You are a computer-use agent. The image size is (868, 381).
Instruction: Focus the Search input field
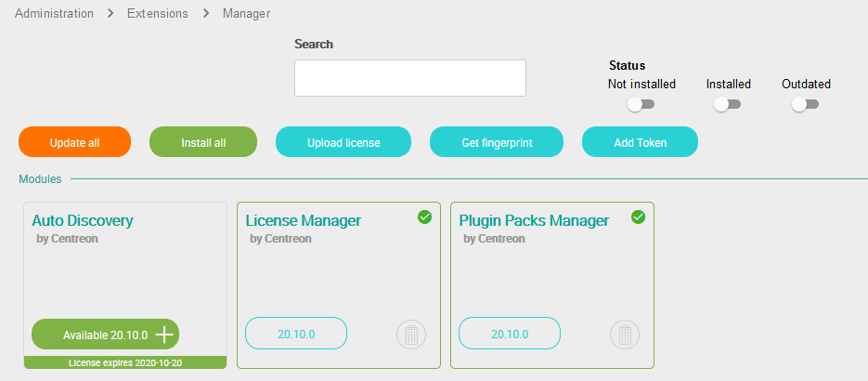[409, 78]
